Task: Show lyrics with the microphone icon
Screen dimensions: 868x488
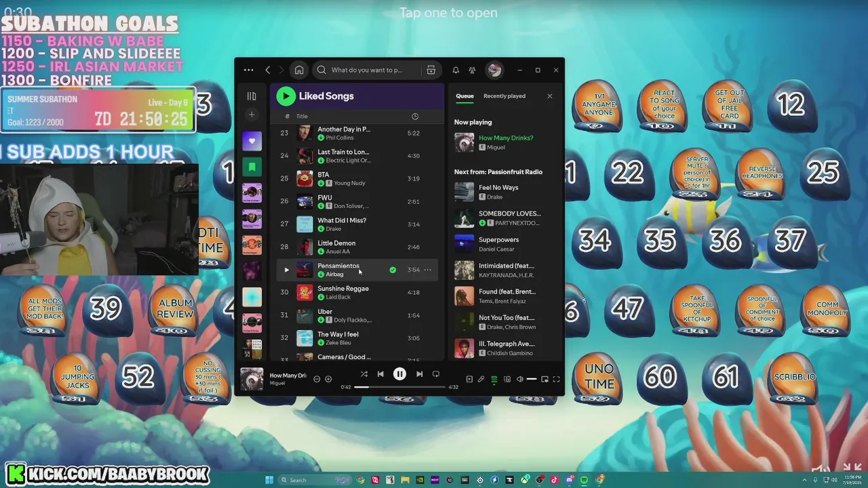Action: tap(481, 380)
